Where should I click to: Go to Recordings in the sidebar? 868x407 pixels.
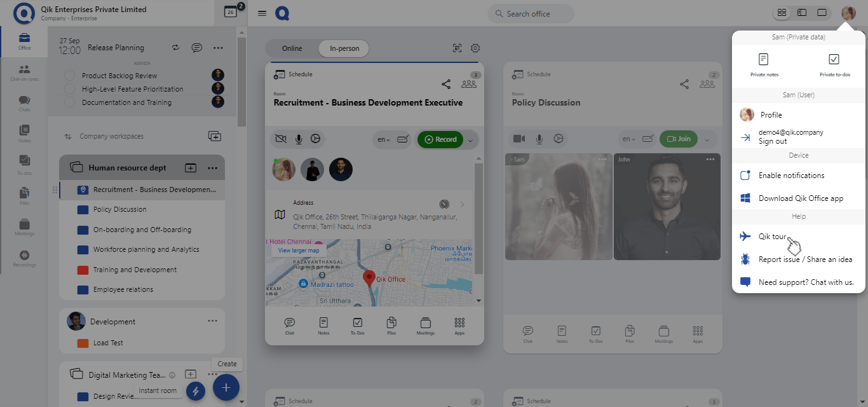pyautogui.click(x=24, y=258)
